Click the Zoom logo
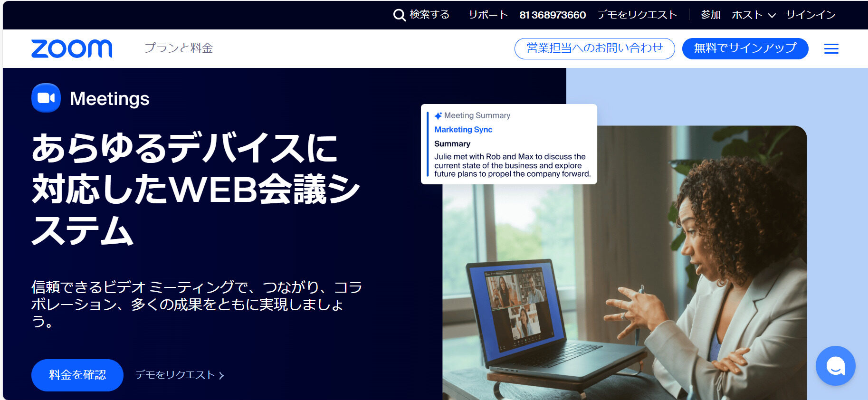Image resolution: width=868 pixels, height=400 pixels. (72, 48)
